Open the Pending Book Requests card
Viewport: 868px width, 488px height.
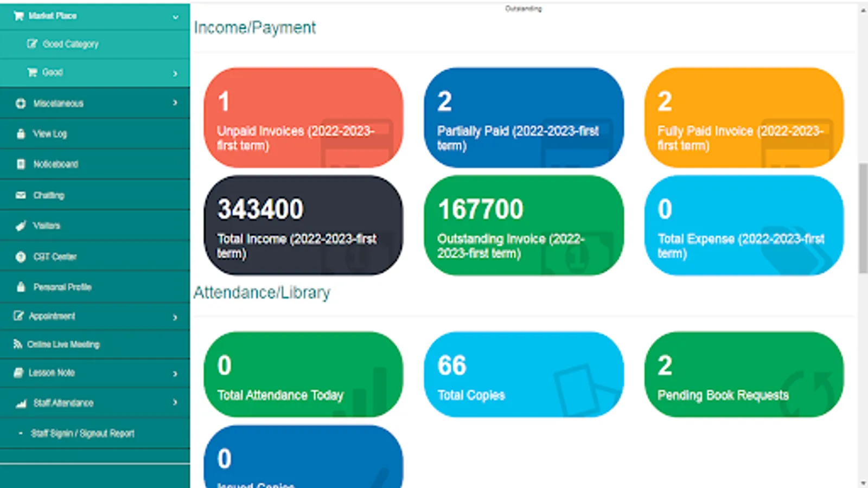point(744,375)
